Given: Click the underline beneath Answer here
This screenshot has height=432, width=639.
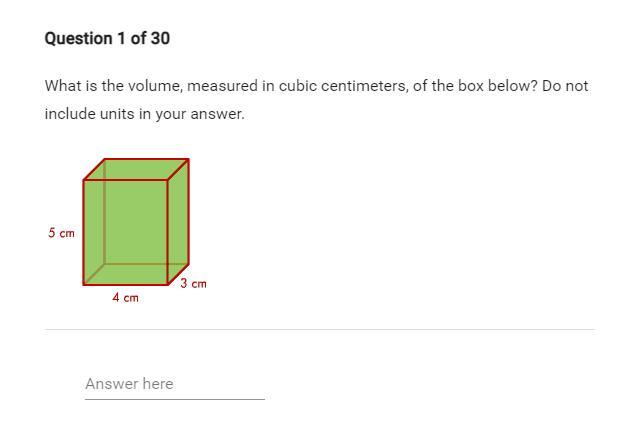Looking at the screenshot, I should click(x=175, y=399).
